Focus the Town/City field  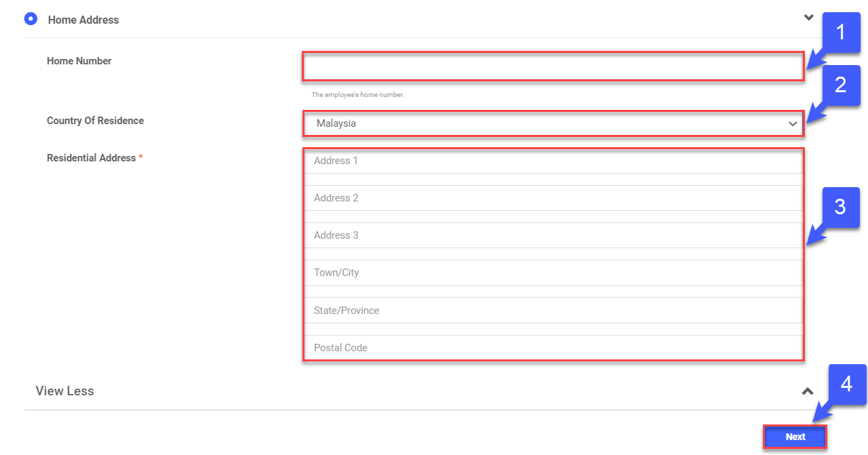click(x=553, y=273)
